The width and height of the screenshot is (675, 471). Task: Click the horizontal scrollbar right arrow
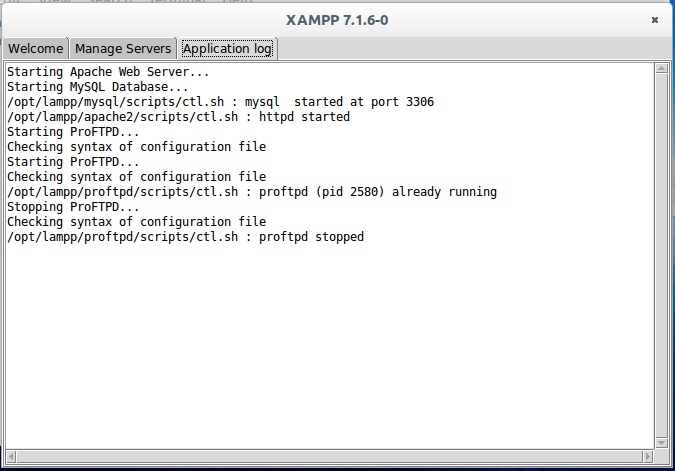[648, 456]
